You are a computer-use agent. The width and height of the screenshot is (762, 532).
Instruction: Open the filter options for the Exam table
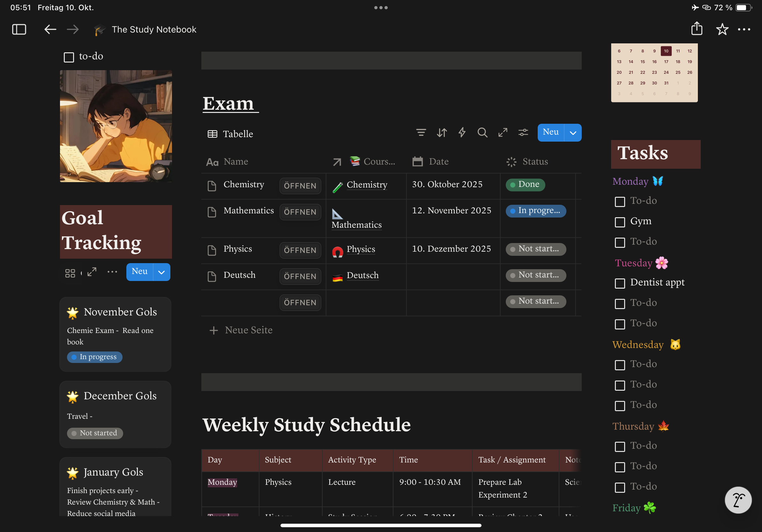(x=421, y=132)
